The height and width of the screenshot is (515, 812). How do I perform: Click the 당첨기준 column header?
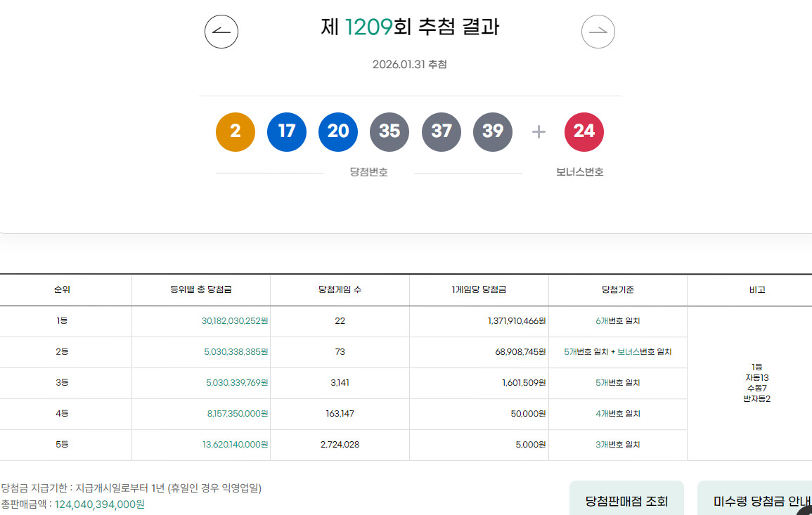point(618,290)
